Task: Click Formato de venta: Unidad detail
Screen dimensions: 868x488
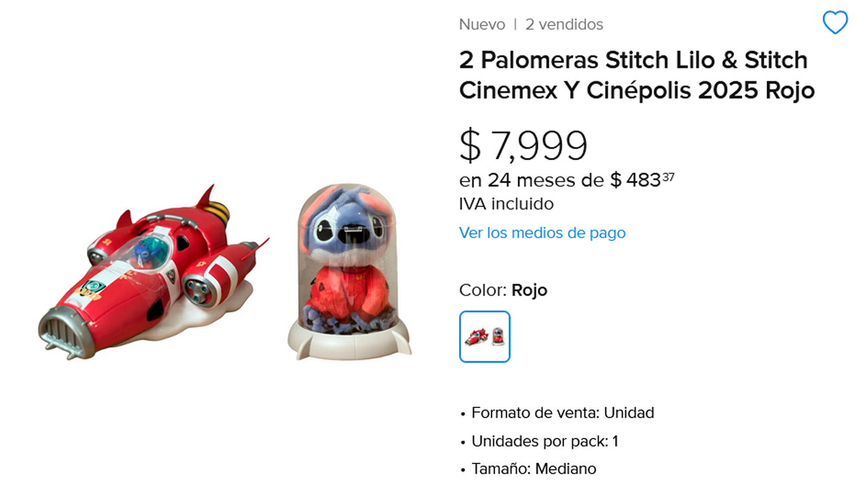Action: (x=562, y=413)
